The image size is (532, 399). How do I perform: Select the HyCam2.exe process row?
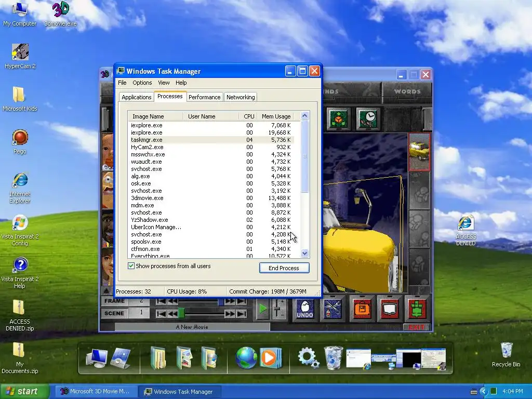(x=211, y=147)
